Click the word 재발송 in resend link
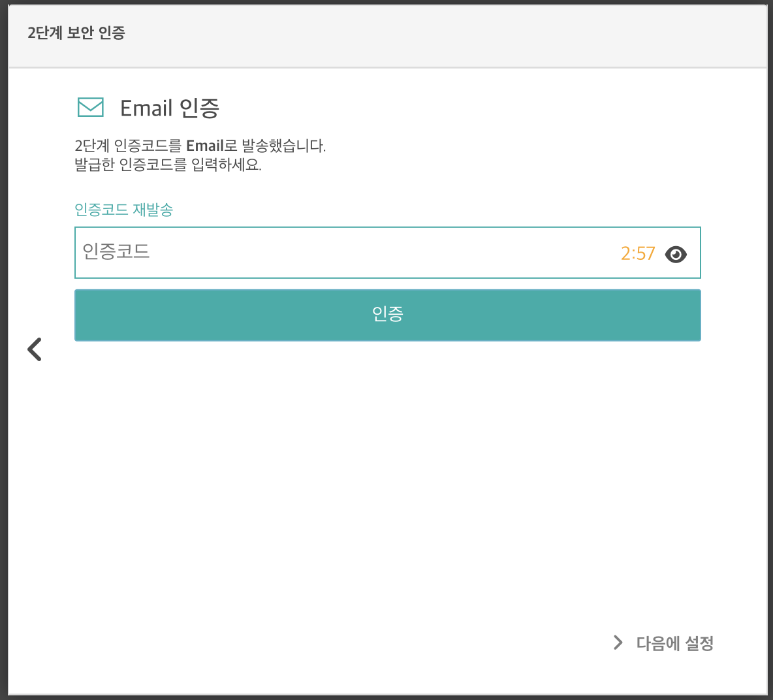The height and width of the screenshot is (700, 773). 153,210
